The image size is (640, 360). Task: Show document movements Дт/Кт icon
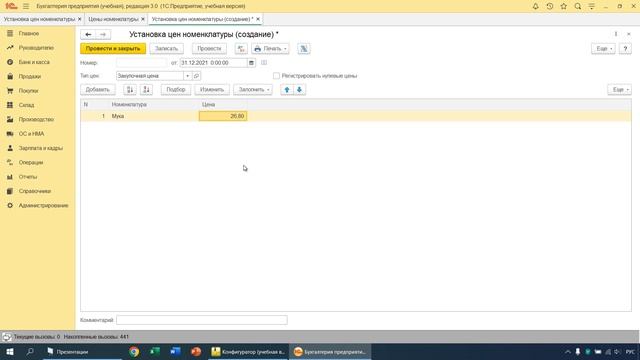[241, 49]
